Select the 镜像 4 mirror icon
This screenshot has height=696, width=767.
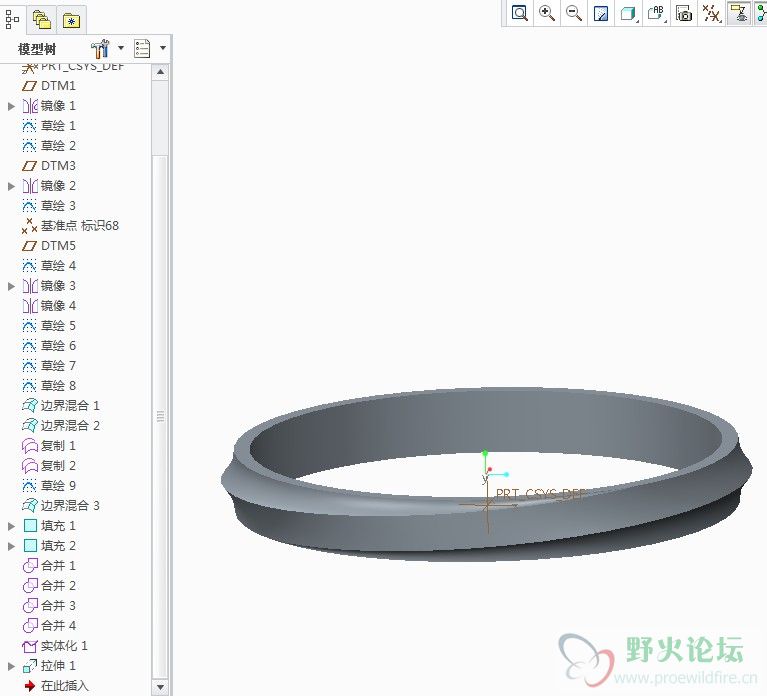coord(30,306)
